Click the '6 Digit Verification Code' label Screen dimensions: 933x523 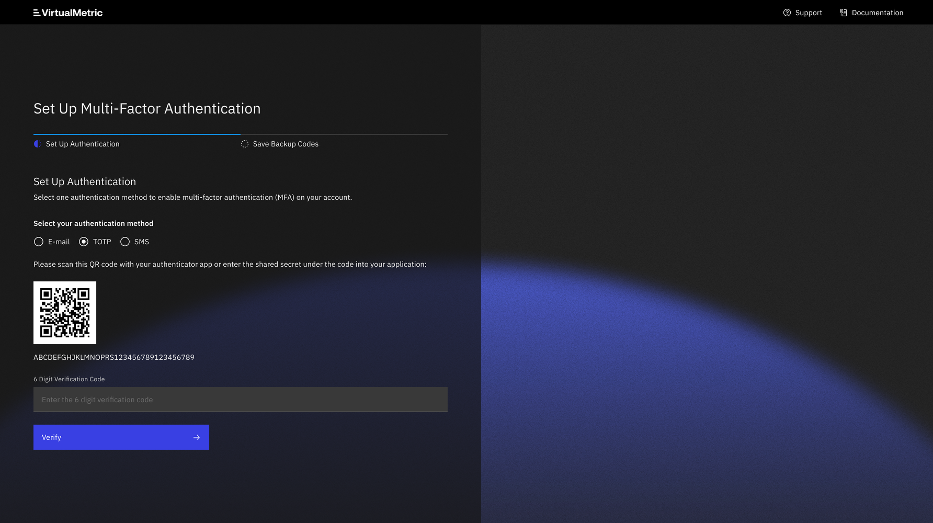coord(69,379)
